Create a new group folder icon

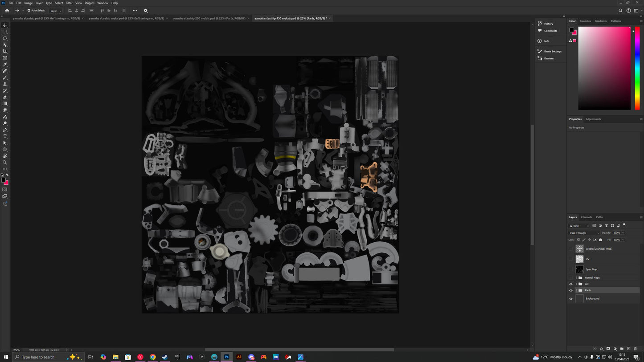pos(622,349)
